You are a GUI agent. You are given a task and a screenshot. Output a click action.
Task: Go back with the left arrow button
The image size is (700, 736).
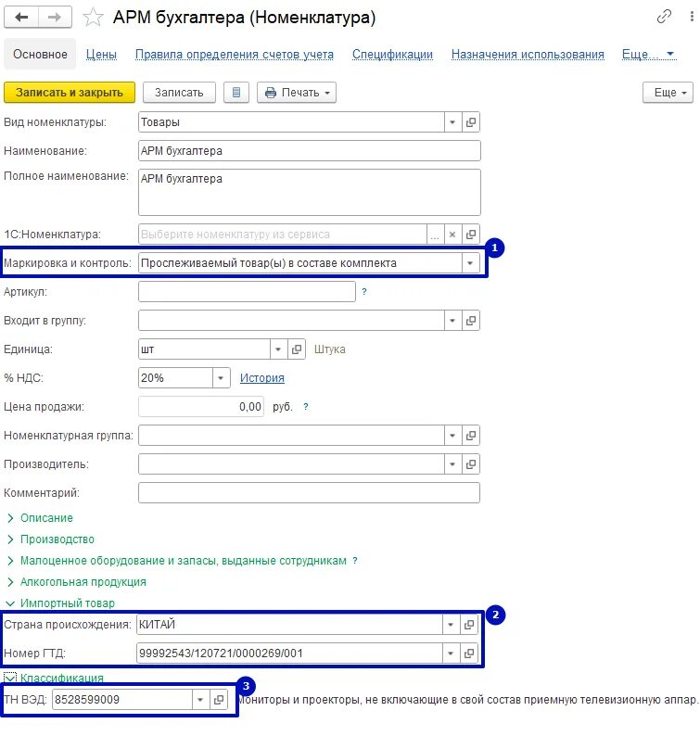(x=21, y=18)
